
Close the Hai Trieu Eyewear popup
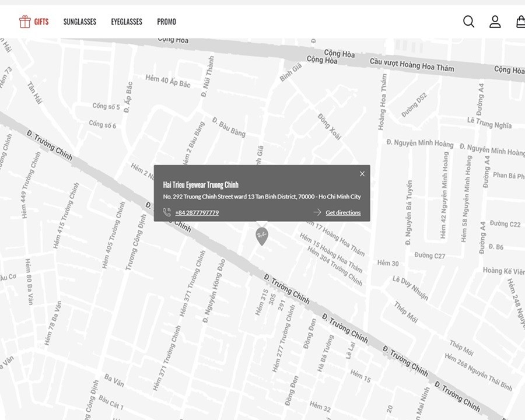click(x=362, y=174)
